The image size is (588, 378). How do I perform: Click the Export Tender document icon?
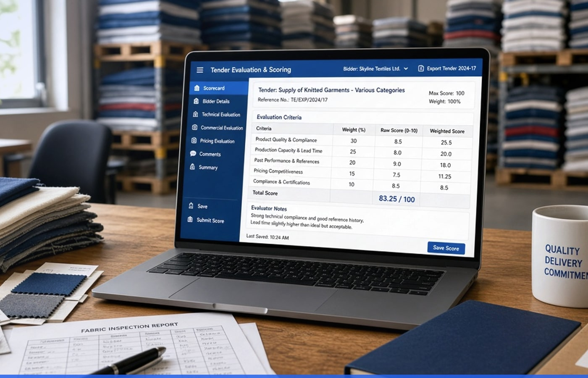tap(421, 68)
